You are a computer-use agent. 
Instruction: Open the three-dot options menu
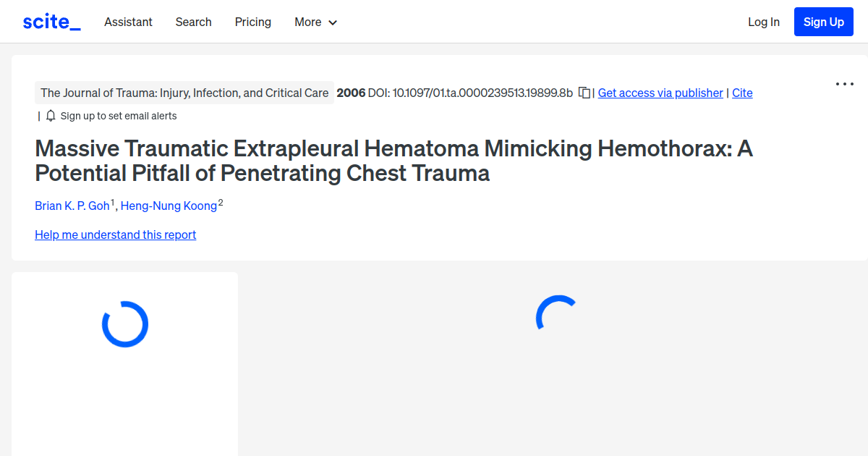(x=844, y=85)
